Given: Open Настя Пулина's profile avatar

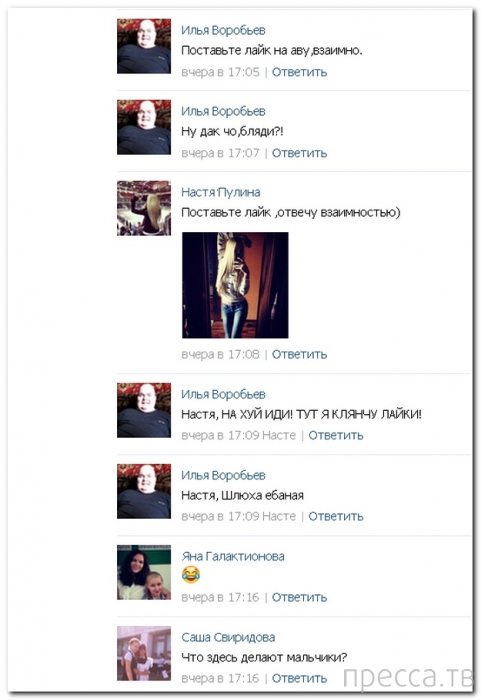Looking at the screenshot, I should [x=144, y=208].
